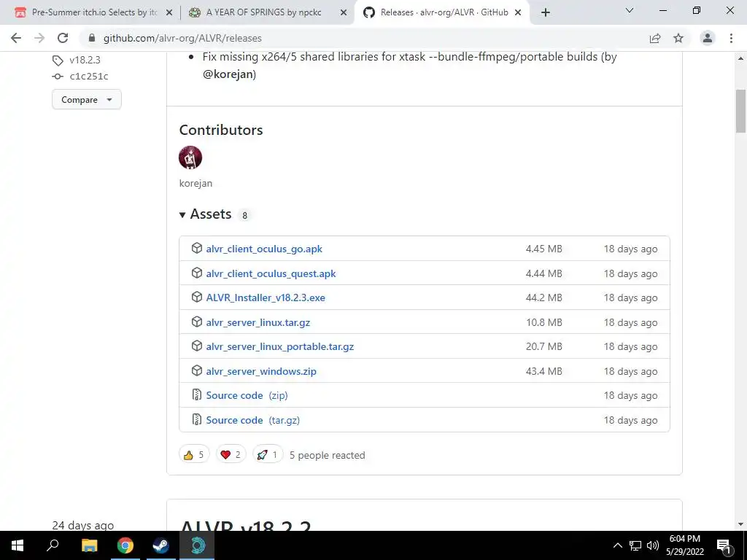Open commit c1c251c link

[x=89, y=76]
